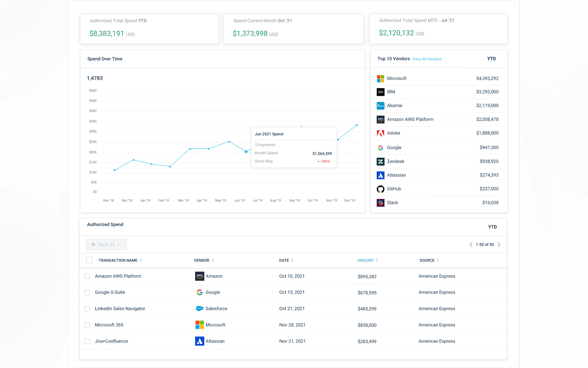Click YTD filter in Authorized Spend
This screenshot has height=368, width=588.
tap(492, 227)
